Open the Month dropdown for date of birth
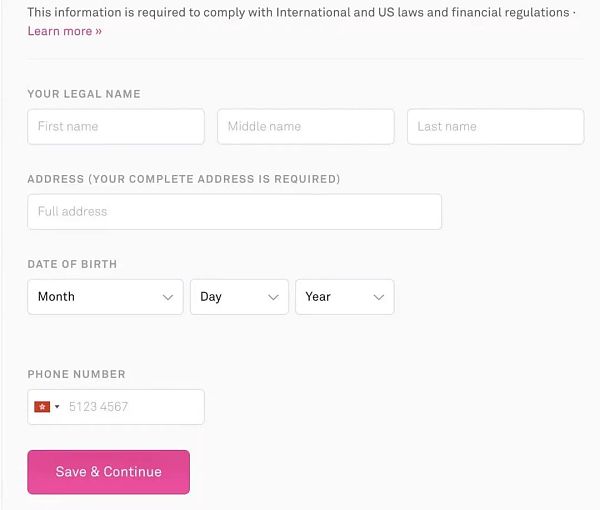Screen dimensions: 600x510 [105, 297]
